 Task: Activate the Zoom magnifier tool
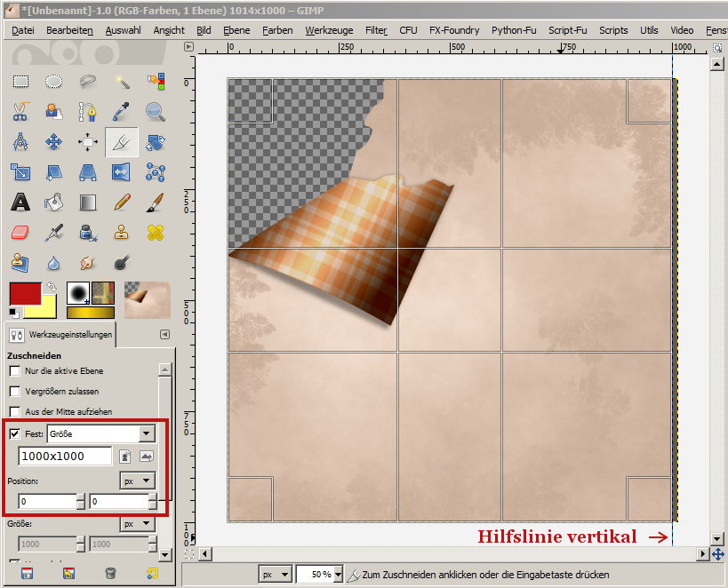coord(156,112)
